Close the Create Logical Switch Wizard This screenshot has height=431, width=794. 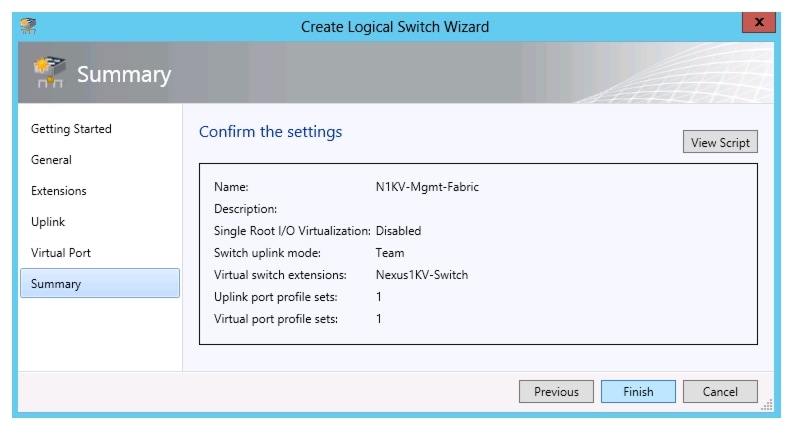coord(760,24)
